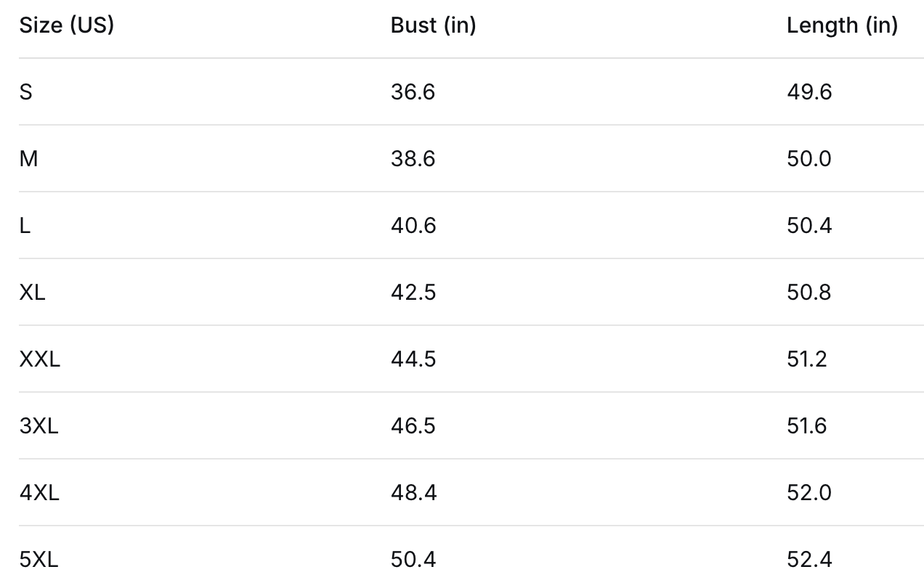
Task: Click the 36.6 bust measurement
Action: (413, 92)
